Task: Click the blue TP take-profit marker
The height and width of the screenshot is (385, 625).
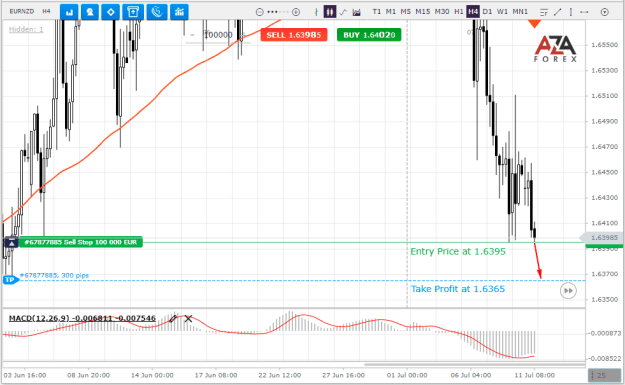Action: [x=10, y=280]
